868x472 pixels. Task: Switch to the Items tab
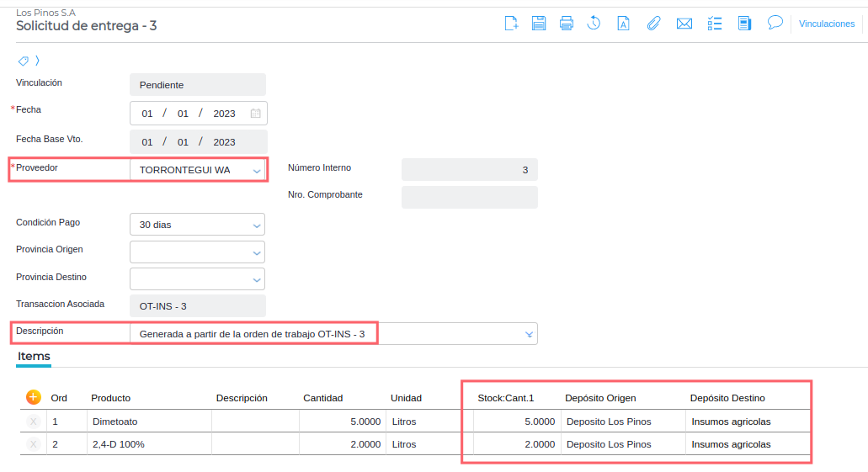pyautogui.click(x=34, y=357)
